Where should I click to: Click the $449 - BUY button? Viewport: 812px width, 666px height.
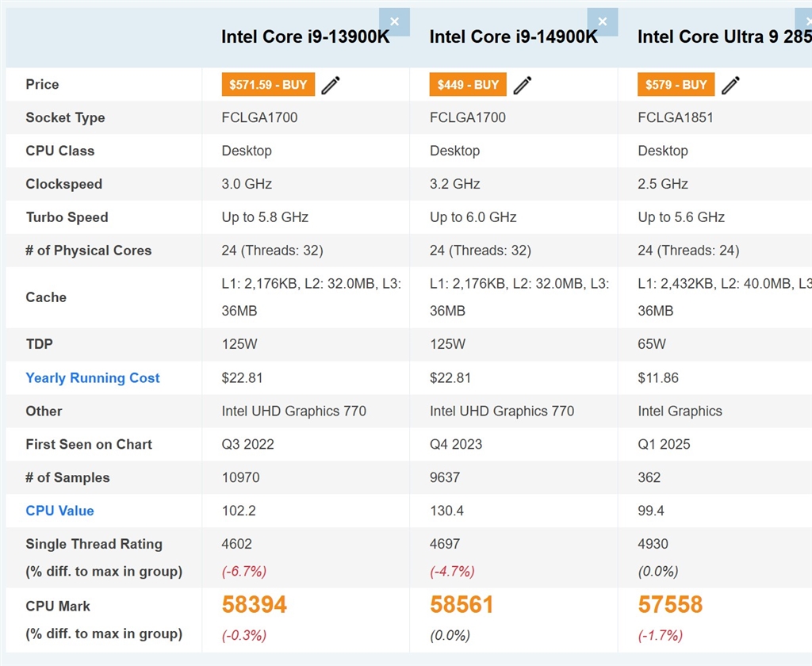(468, 84)
